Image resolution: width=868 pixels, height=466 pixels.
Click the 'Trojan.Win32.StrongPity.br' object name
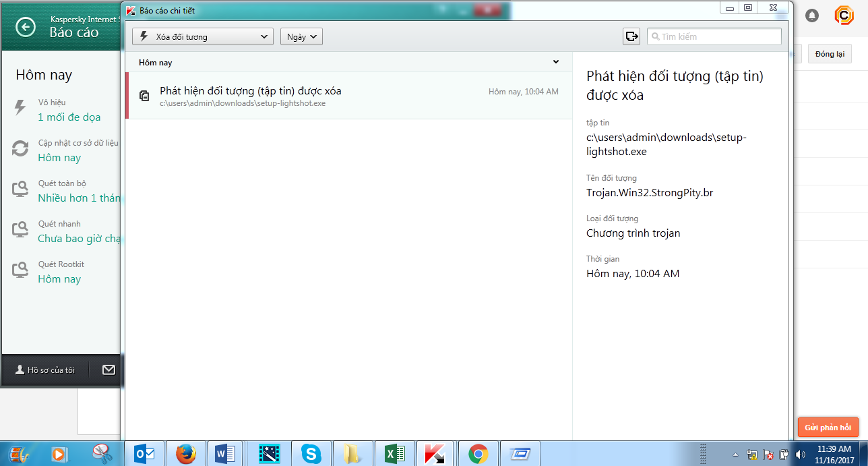pyautogui.click(x=650, y=192)
